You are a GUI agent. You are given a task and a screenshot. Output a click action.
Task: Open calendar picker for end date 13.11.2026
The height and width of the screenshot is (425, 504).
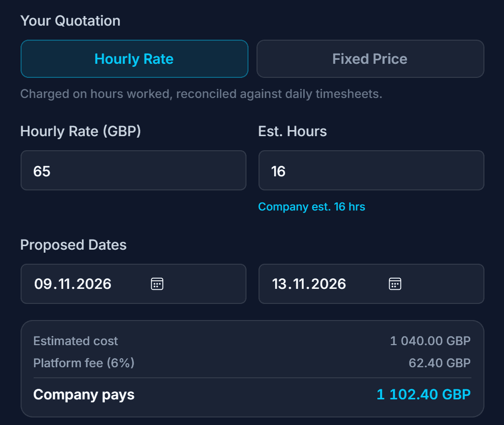tap(395, 284)
